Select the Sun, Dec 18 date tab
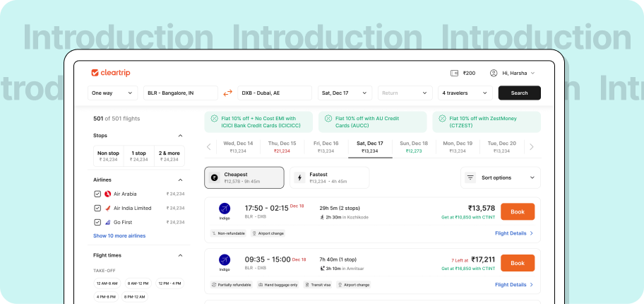The height and width of the screenshot is (304, 644). [x=414, y=146]
